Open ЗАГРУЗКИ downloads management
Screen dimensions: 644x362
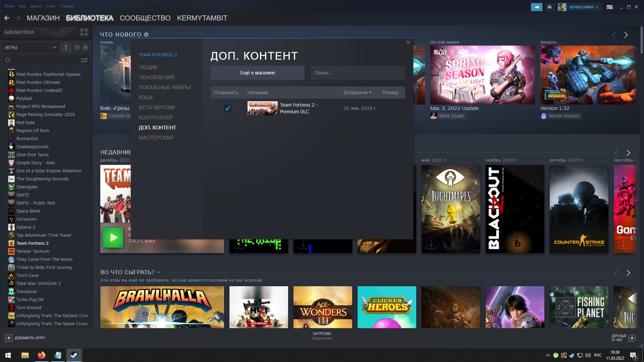coord(322,336)
